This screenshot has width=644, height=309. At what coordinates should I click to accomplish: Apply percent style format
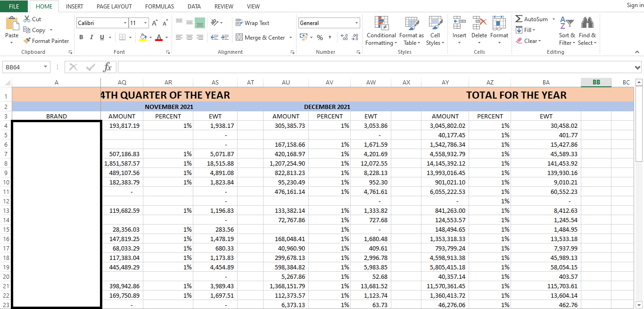point(320,37)
